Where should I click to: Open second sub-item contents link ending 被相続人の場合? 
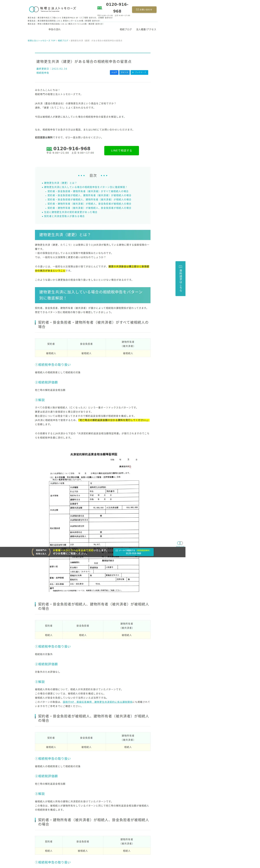point(89,195)
